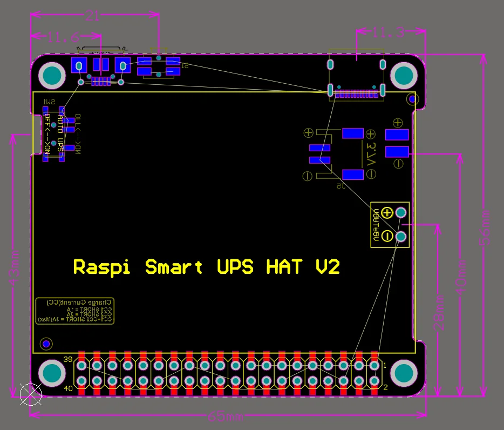Select the 21 dimension value at top

[93, 16]
